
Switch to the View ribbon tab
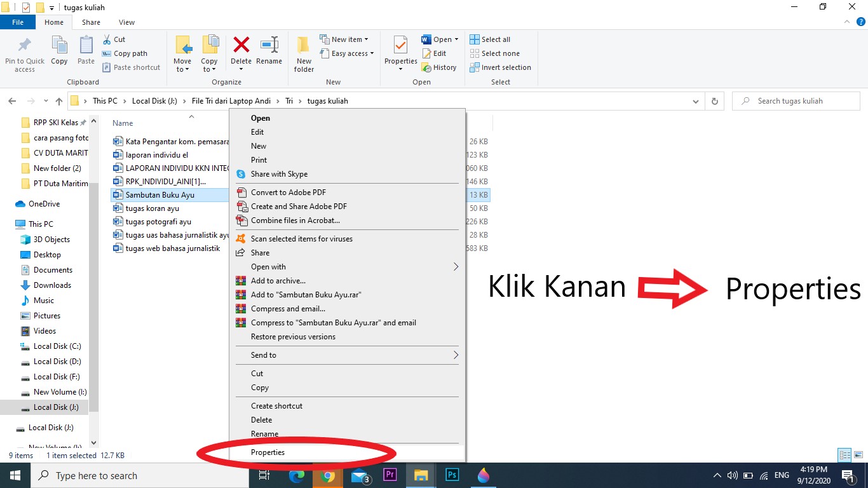coord(126,22)
